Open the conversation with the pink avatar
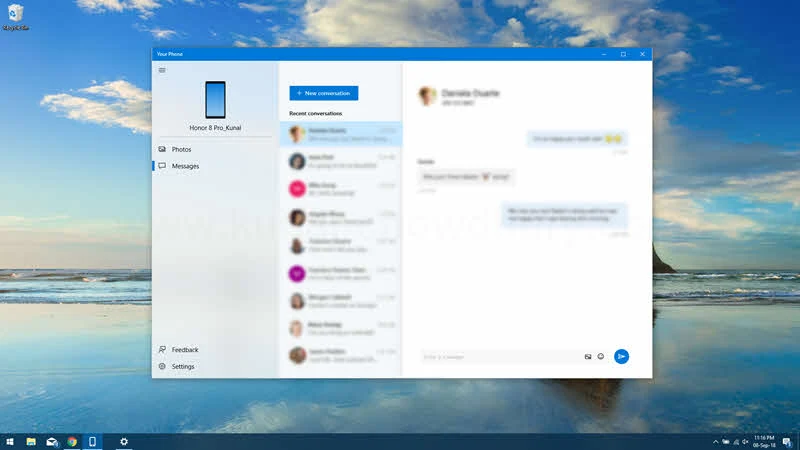800x450 pixels. coord(341,189)
